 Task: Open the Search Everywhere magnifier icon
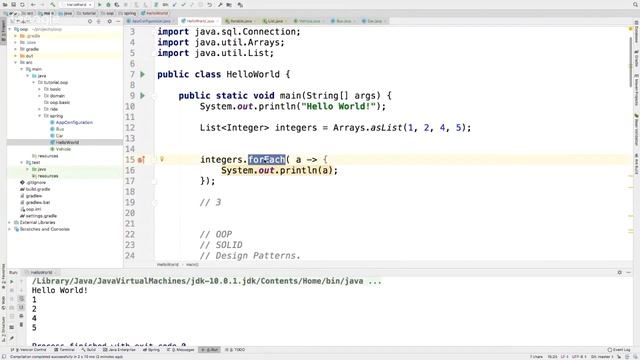point(636,4)
